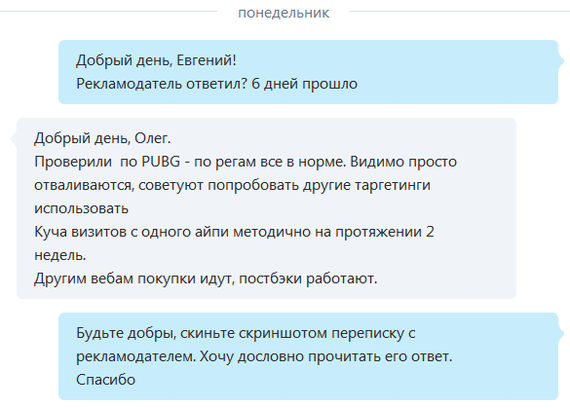Click the word 'недель.' in gray message
The width and height of the screenshot is (570, 408).
(60, 255)
